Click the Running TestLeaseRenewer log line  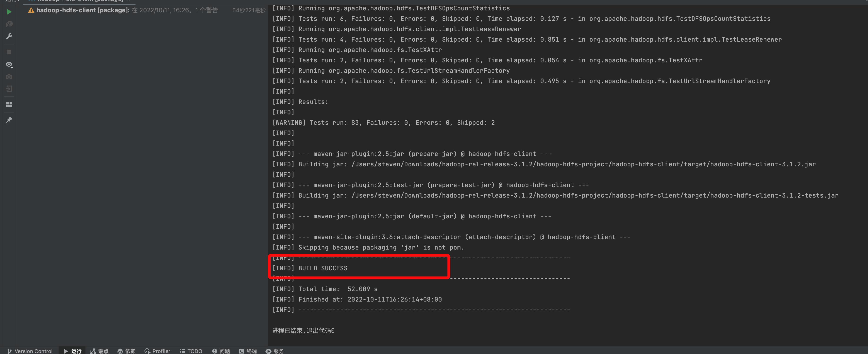pyautogui.click(x=397, y=29)
